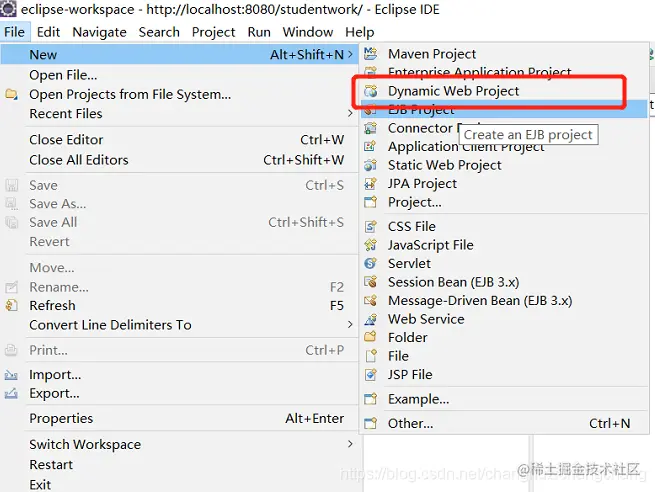
Task: Click the Connector Project icon
Action: (371, 128)
